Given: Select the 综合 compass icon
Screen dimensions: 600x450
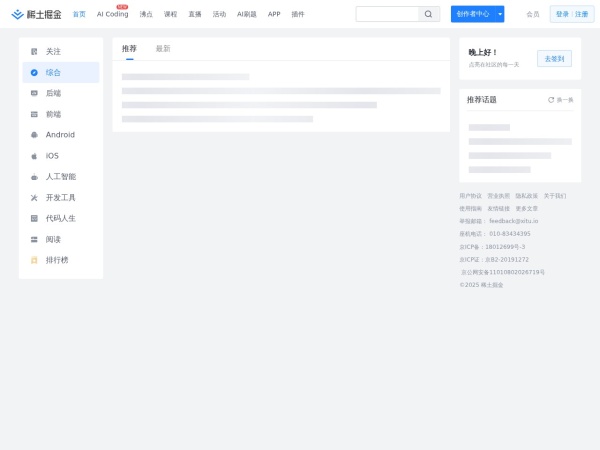Looking at the screenshot, I should point(34,72).
